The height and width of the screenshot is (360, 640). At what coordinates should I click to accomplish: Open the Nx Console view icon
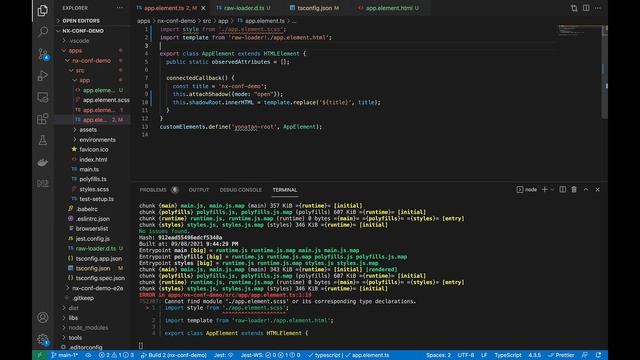(x=42, y=183)
